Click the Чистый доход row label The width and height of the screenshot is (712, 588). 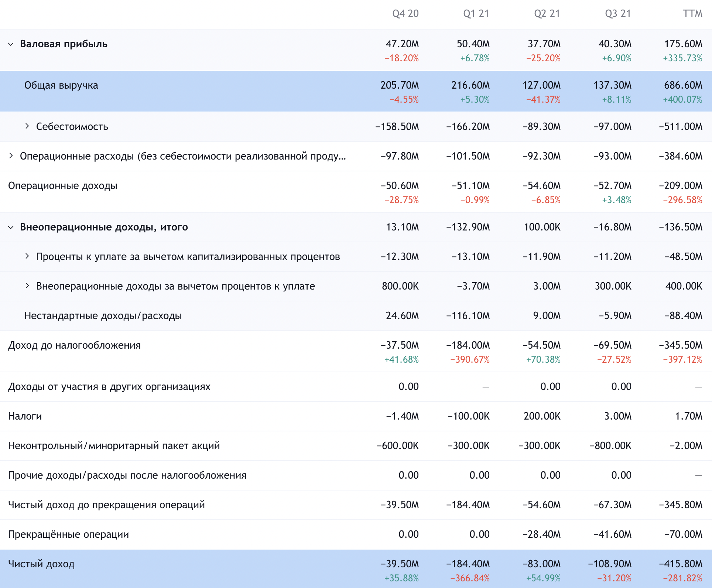tap(41, 564)
